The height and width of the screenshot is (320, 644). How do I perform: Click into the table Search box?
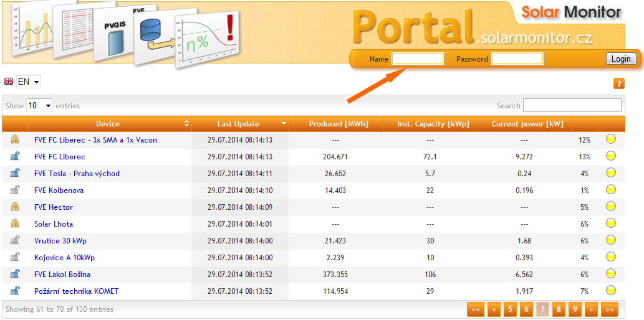[572, 106]
